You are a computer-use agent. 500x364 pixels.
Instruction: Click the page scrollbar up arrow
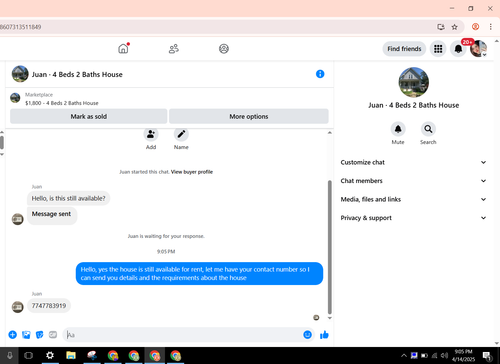pyautogui.click(x=497, y=41)
